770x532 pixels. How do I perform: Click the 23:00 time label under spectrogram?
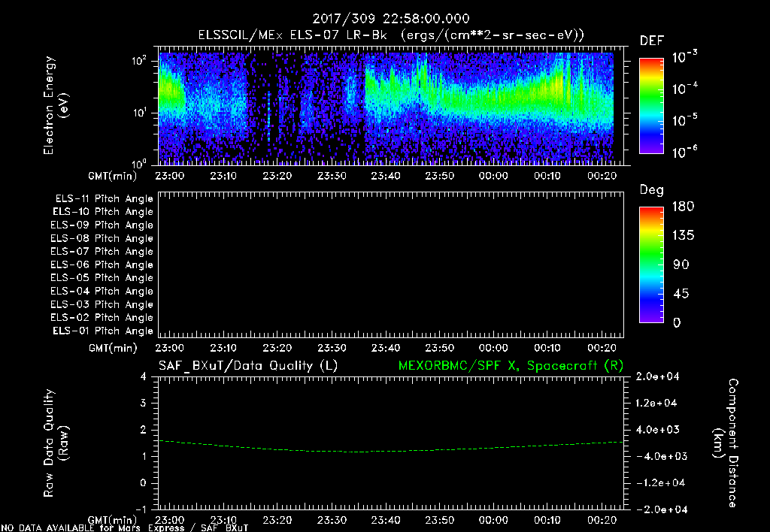tap(169, 176)
